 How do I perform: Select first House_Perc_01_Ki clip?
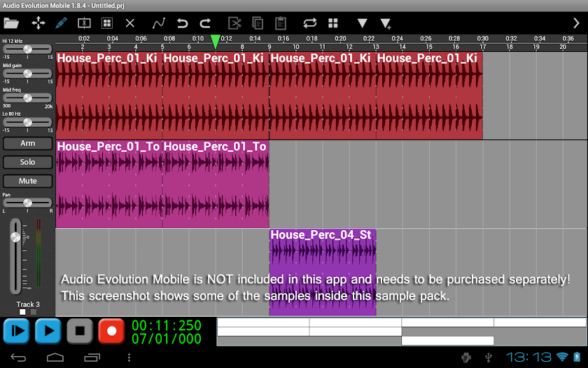click(x=109, y=95)
